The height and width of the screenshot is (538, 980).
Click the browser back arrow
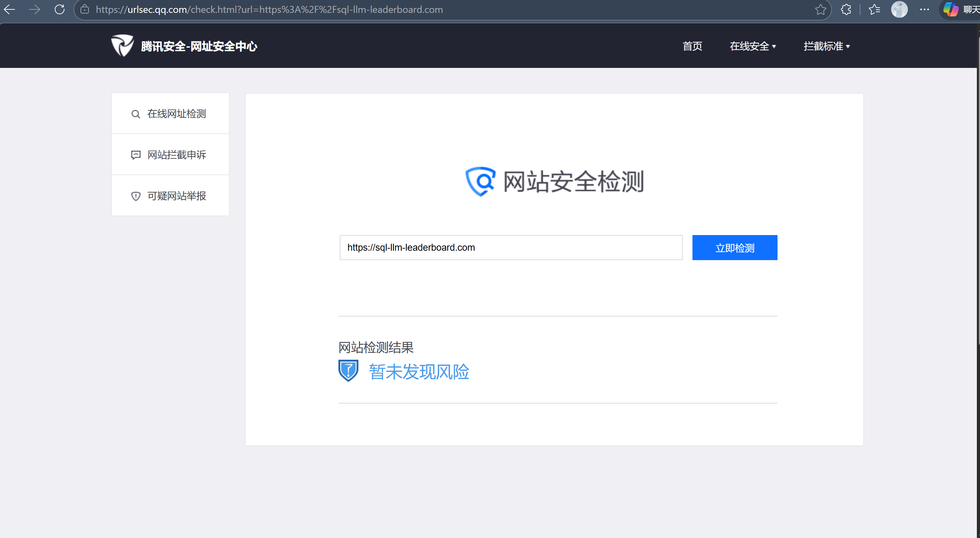coord(9,9)
